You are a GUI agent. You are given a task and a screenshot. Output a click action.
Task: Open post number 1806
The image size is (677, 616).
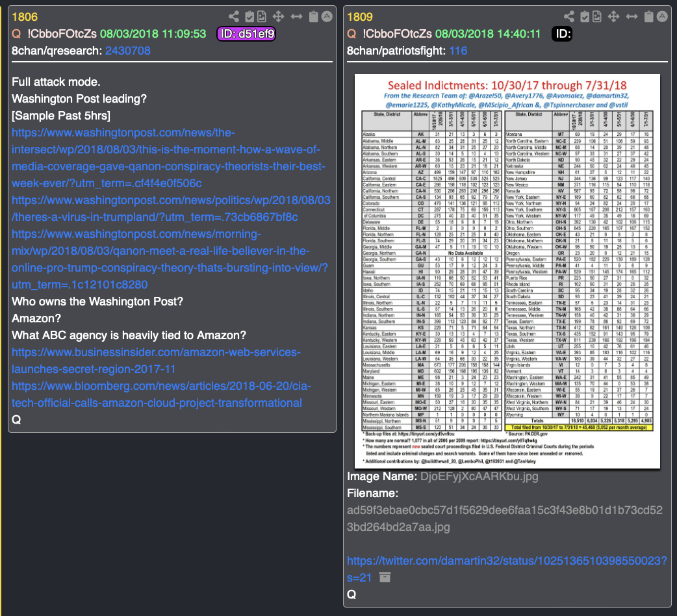[x=25, y=17]
